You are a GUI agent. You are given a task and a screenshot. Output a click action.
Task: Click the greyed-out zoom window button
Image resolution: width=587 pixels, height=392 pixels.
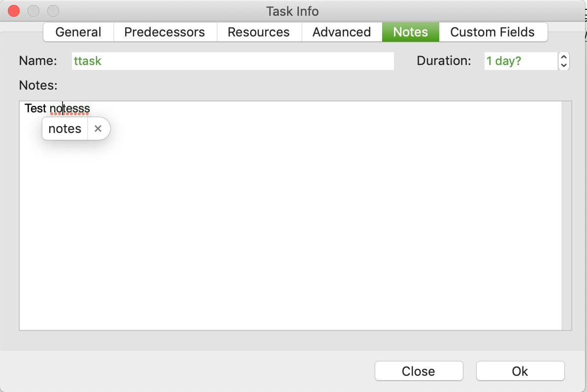pos(53,11)
